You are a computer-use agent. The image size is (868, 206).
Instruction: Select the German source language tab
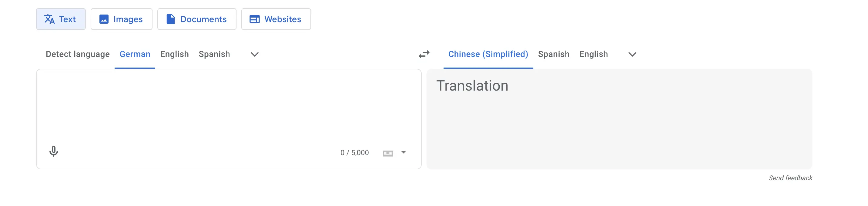pyautogui.click(x=134, y=54)
